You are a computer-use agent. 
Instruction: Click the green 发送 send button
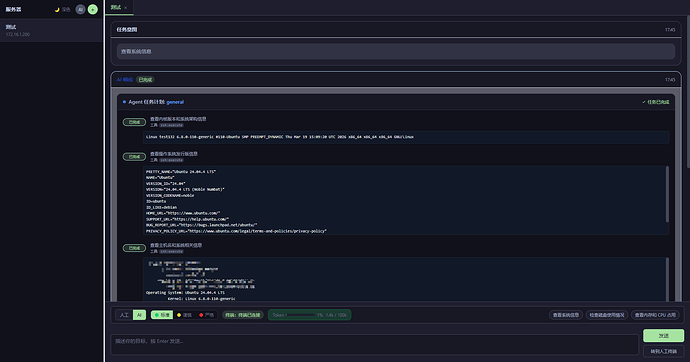click(x=663, y=336)
